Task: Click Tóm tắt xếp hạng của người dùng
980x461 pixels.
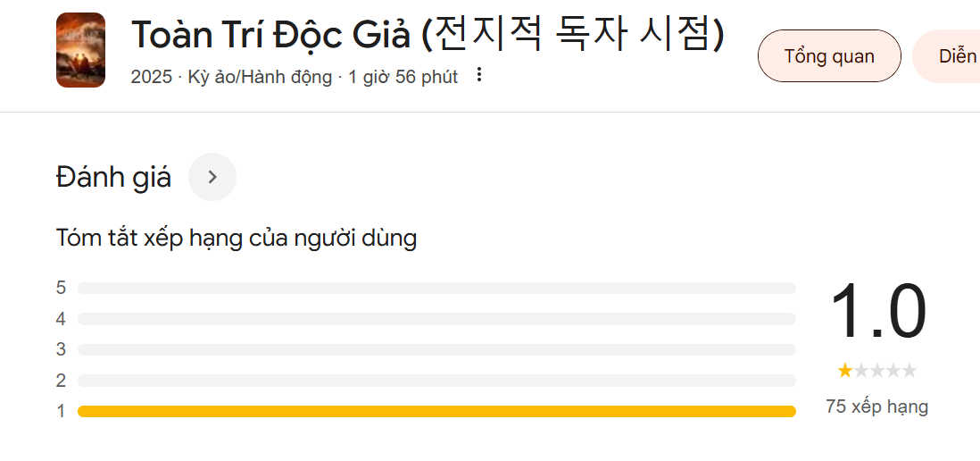Action: coord(237,239)
